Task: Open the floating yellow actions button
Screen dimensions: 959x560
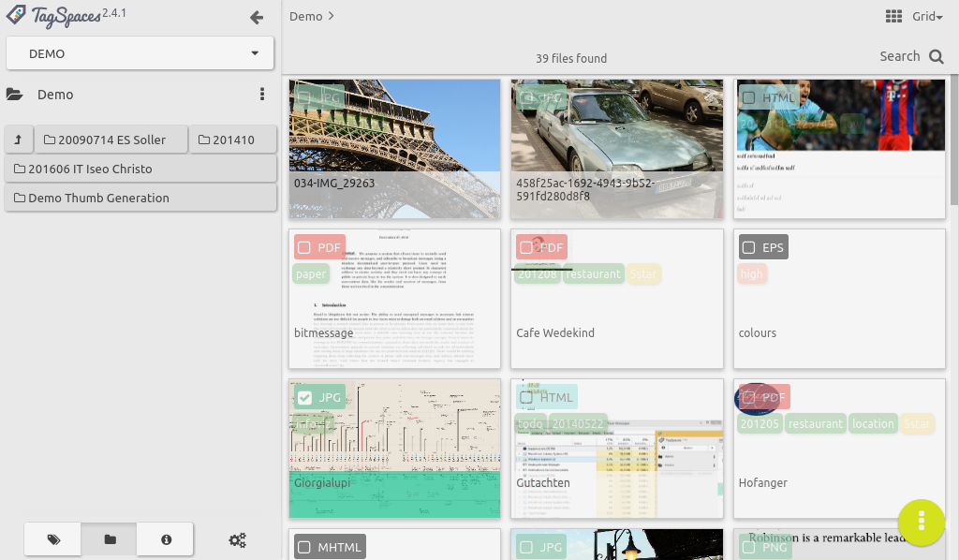Action: (x=922, y=523)
